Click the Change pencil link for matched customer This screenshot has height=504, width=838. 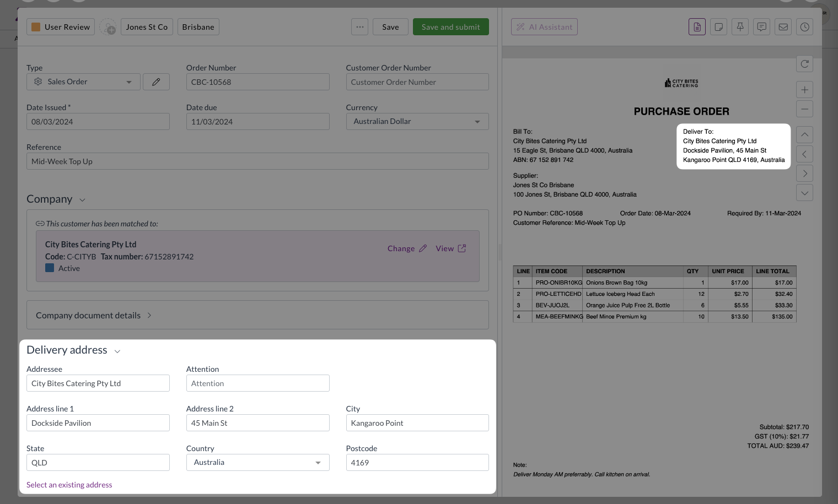click(407, 248)
